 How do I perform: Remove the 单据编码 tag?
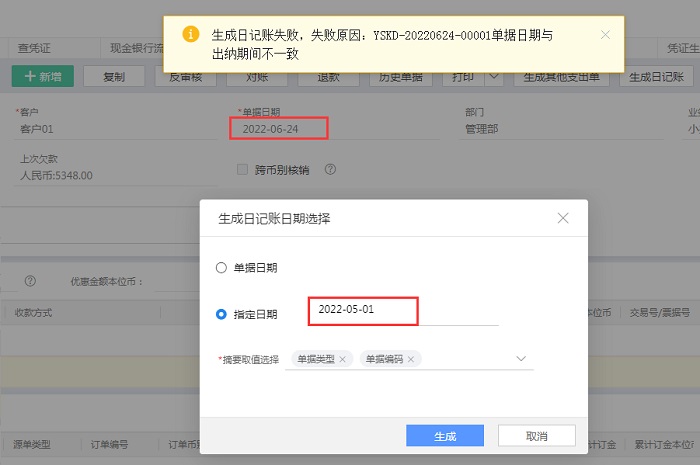tap(410, 359)
